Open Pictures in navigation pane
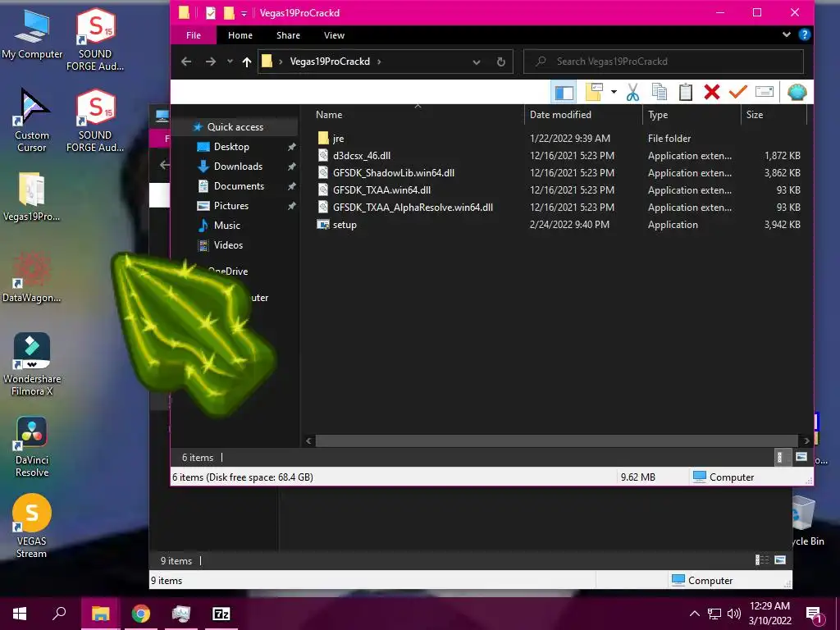Screen dimensions: 840x630 [231, 206]
